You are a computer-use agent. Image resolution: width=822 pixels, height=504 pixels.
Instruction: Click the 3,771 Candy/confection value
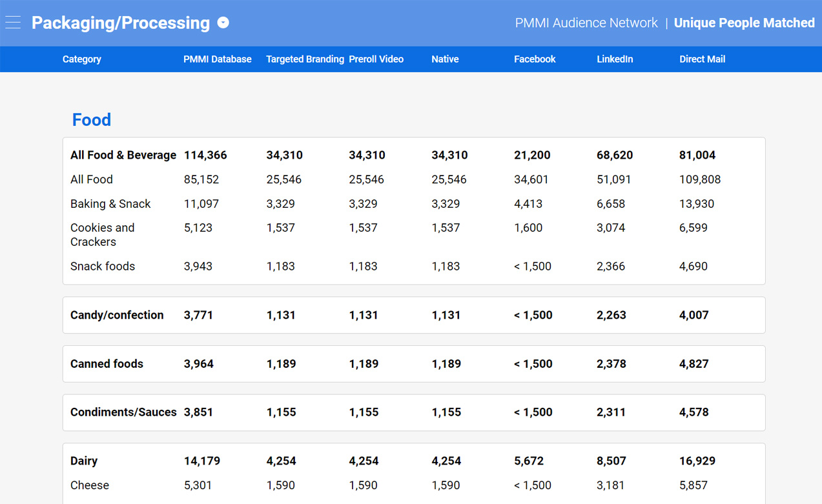pos(198,316)
